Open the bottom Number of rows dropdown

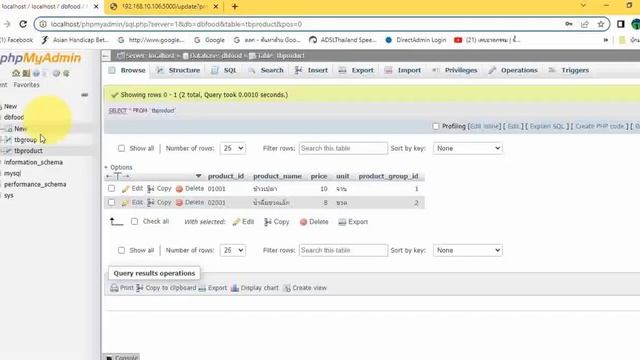(233, 250)
